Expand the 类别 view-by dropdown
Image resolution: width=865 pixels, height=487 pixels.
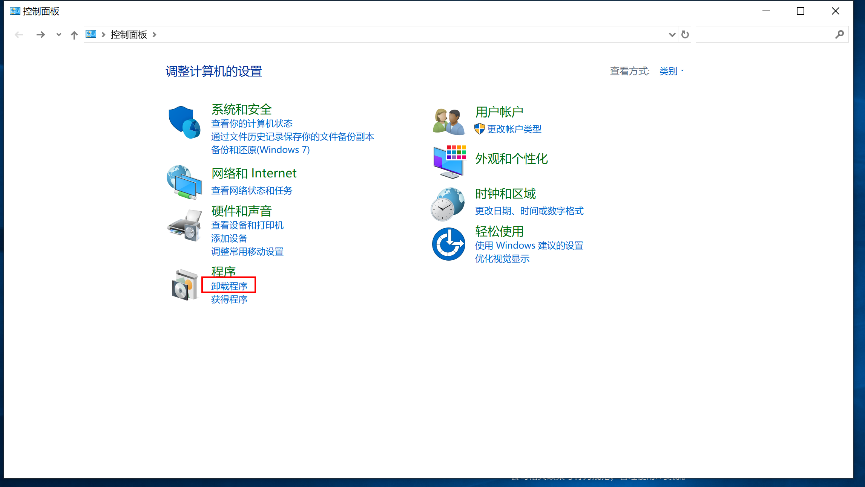pyautogui.click(x=670, y=71)
